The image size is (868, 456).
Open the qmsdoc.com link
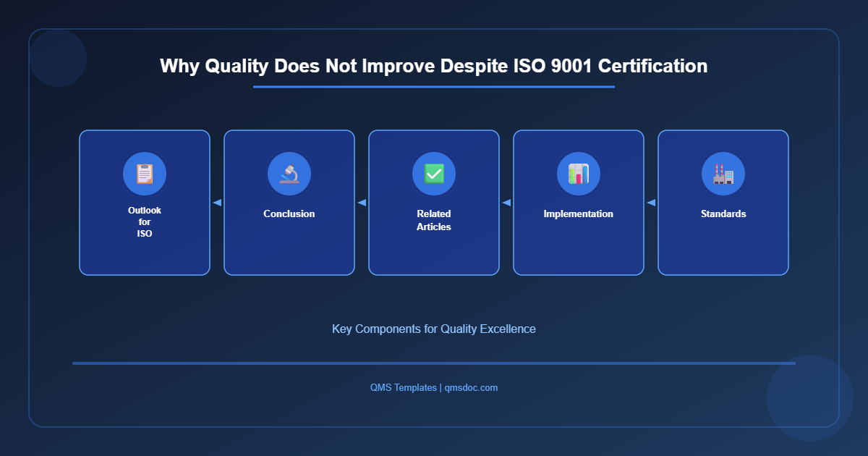tap(471, 387)
